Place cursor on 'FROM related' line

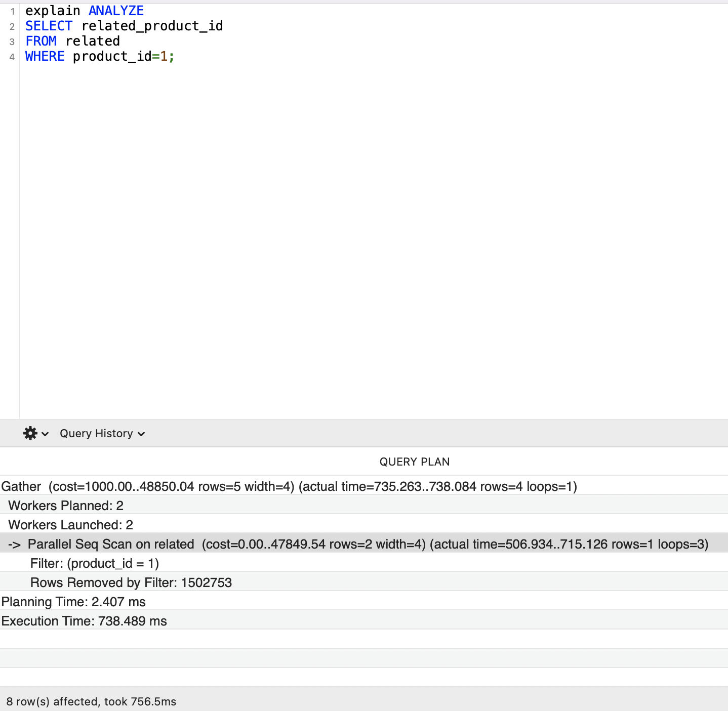tap(72, 41)
